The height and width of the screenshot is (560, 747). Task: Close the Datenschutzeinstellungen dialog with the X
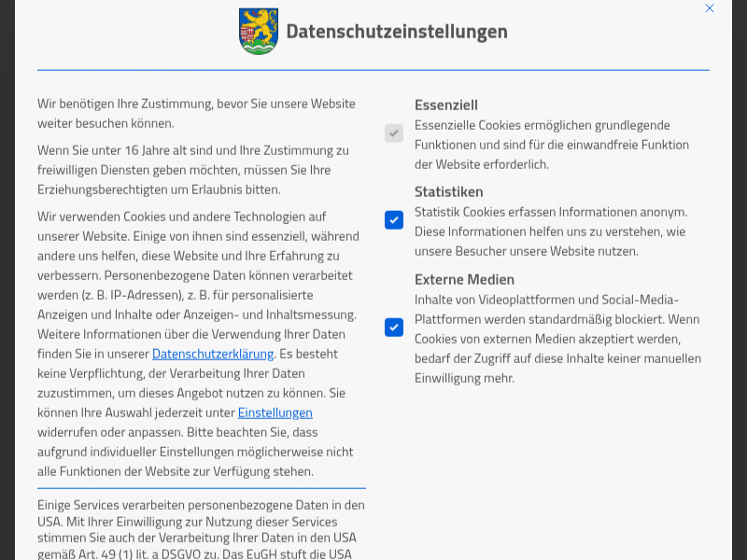[x=710, y=8]
